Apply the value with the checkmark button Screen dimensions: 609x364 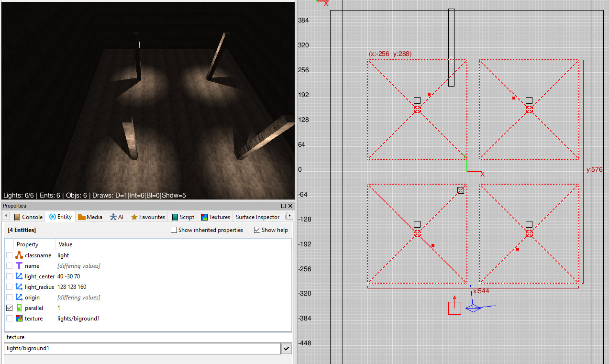(286, 349)
